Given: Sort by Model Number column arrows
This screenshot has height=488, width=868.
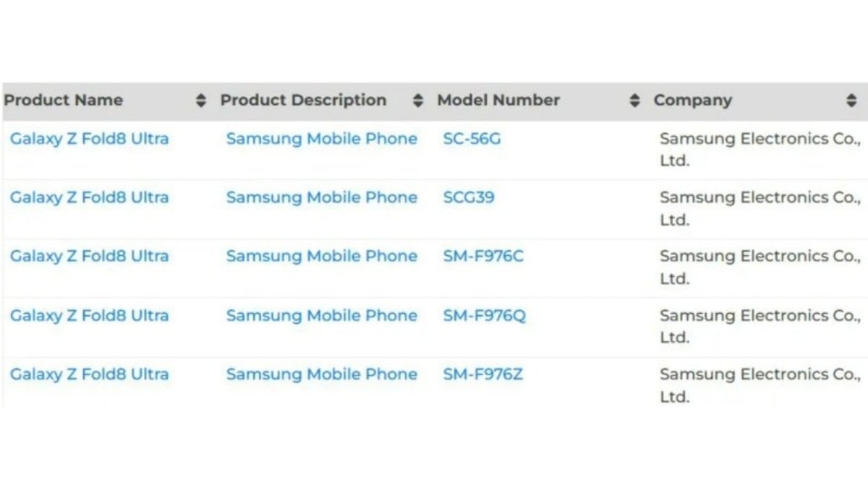Looking at the screenshot, I should (634, 101).
